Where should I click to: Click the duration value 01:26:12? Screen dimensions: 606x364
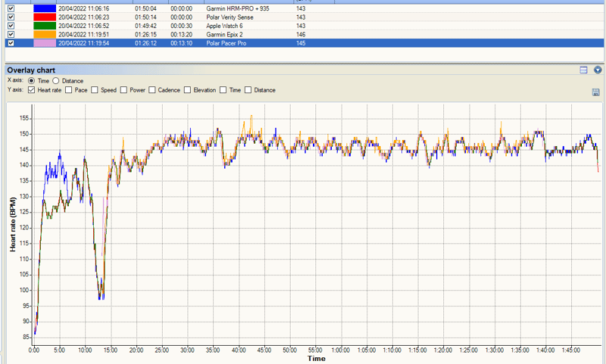pos(145,43)
